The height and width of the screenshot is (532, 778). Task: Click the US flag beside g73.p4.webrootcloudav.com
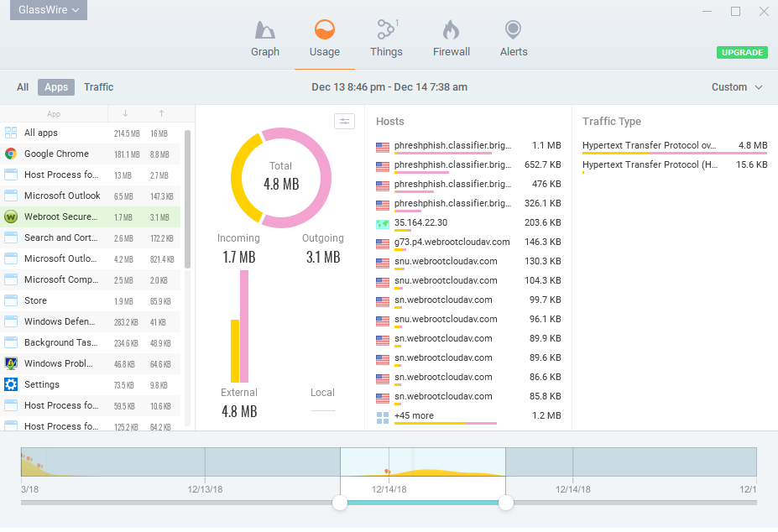click(383, 243)
